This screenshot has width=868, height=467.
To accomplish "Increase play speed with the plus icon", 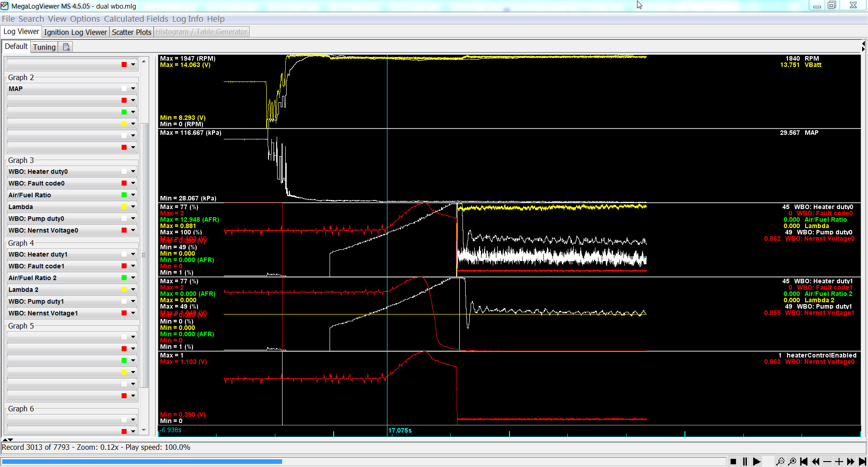I will pos(839,462).
